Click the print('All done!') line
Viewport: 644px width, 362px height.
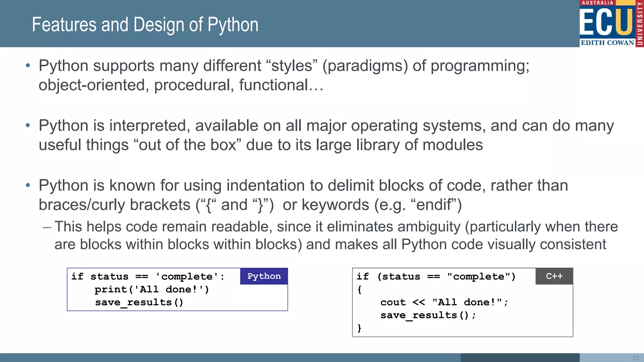[x=152, y=289]
